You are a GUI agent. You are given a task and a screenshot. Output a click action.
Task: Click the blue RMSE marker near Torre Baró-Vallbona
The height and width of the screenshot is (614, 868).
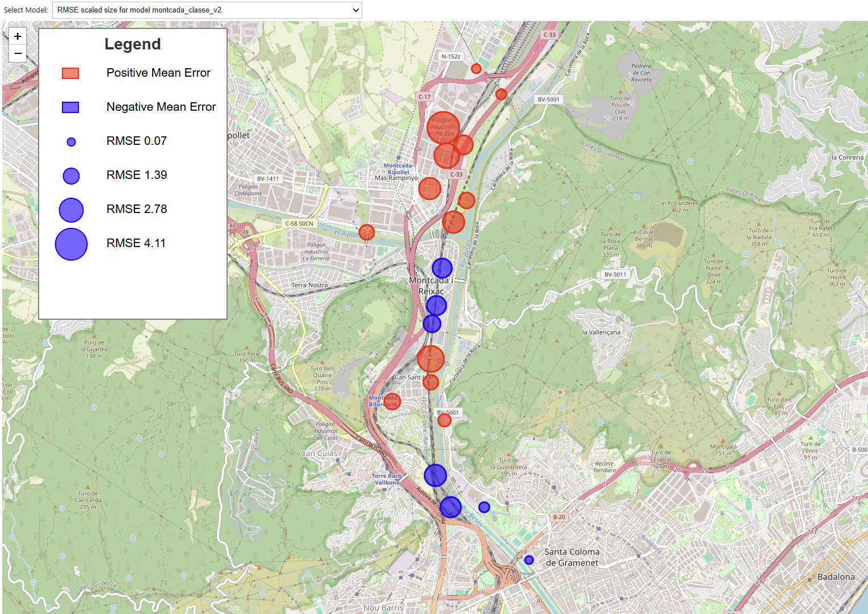[435, 475]
